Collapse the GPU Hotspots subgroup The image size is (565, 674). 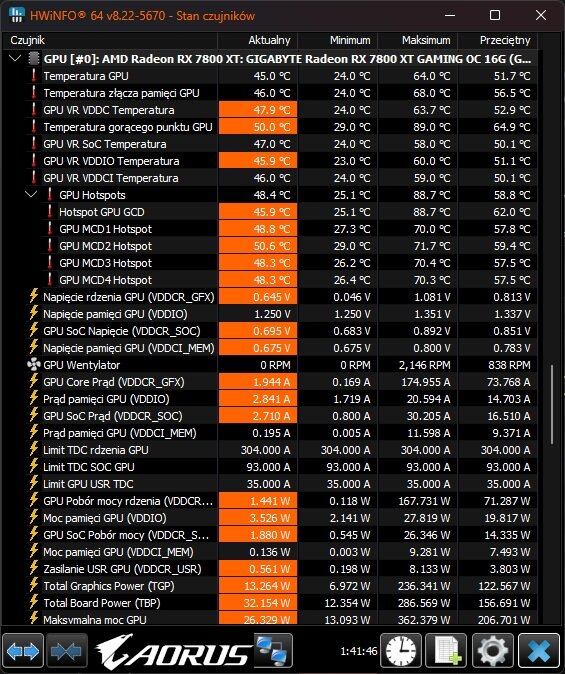(31, 194)
